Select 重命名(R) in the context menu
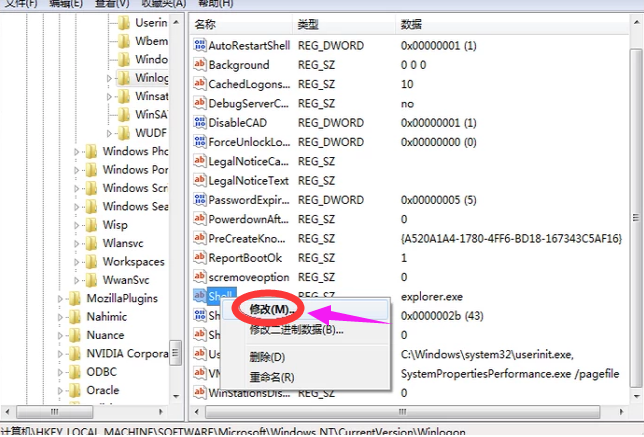 pyautogui.click(x=271, y=377)
